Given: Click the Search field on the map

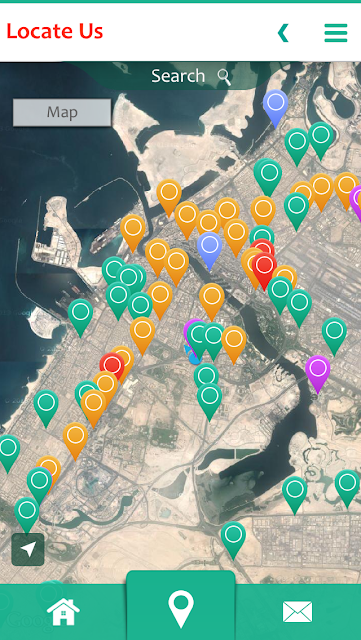Looking at the screenshot, I should point(178,76).
